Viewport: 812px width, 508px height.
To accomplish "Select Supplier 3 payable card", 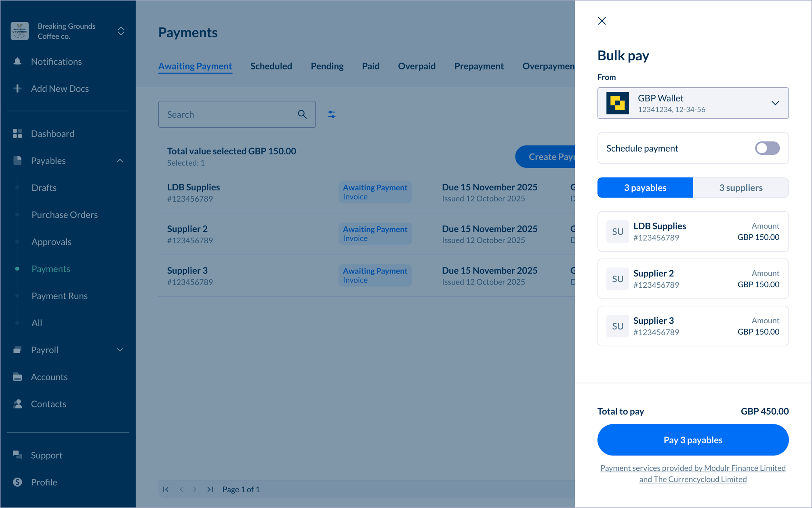I will tap(693, 326).
